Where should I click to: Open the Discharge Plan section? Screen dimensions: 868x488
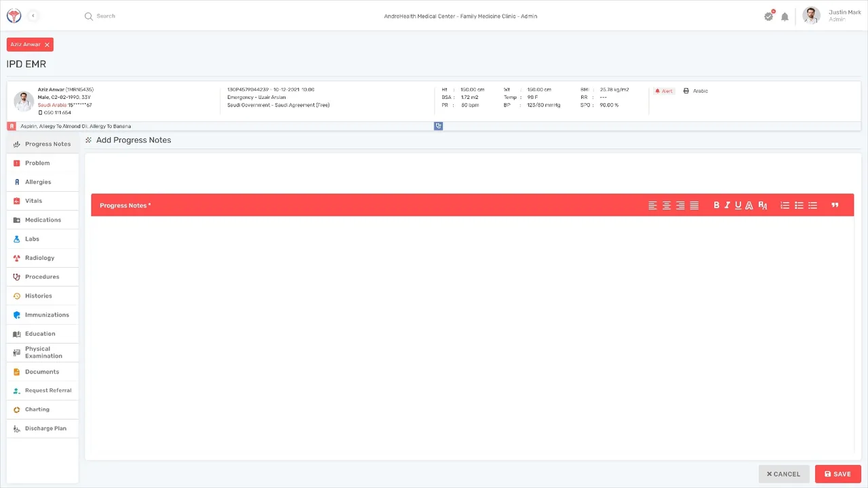click(x=42, y=428)
